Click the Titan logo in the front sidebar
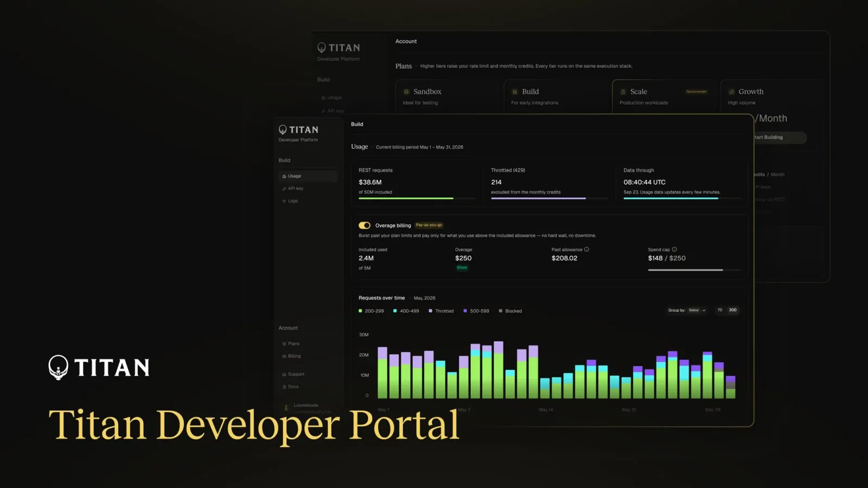This screenshot has height=488, width=868. pyautogui.click(x=298, y=130)
